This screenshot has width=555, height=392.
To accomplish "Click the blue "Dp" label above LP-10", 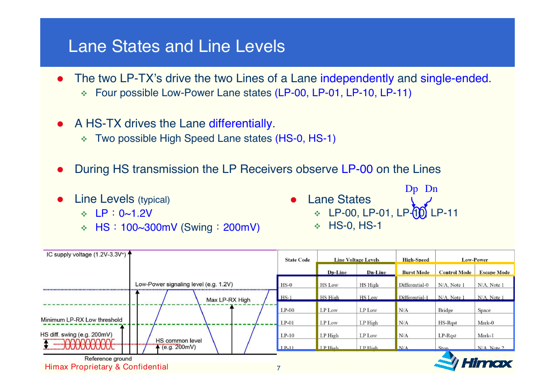I will (411, 189).
